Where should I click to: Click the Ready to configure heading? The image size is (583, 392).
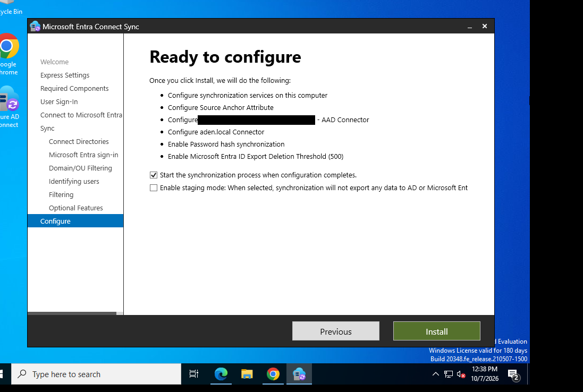(x=225, y=57)
